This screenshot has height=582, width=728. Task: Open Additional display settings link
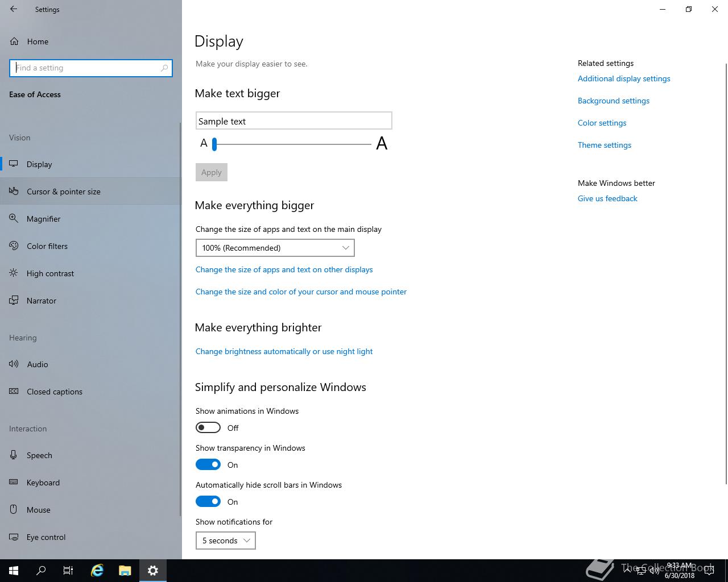point(624,78)
